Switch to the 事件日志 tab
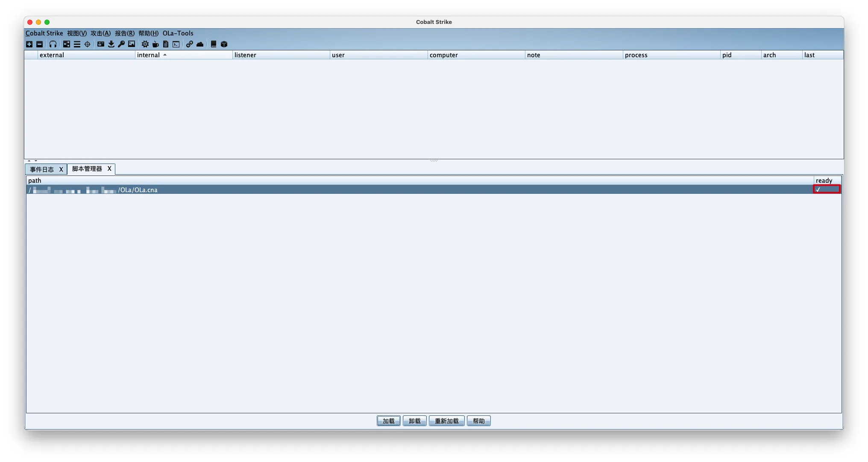868x462 pixels. [x=42, y=170]
